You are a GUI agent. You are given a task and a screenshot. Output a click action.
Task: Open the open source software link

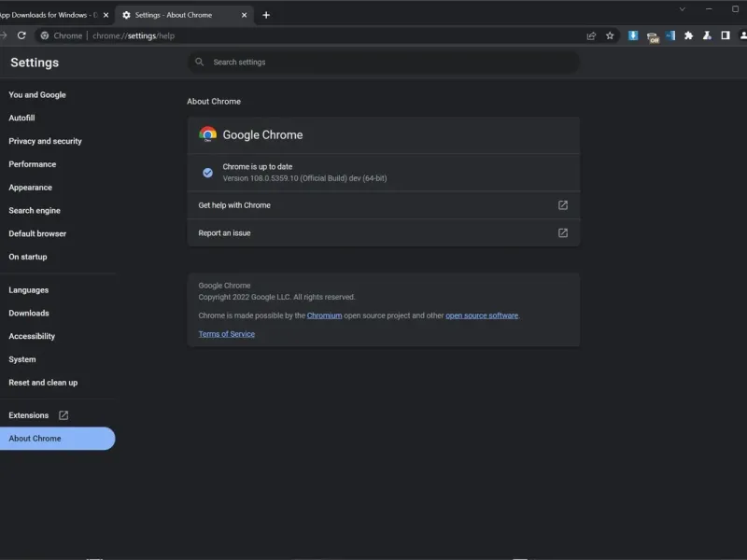point(482,315)
